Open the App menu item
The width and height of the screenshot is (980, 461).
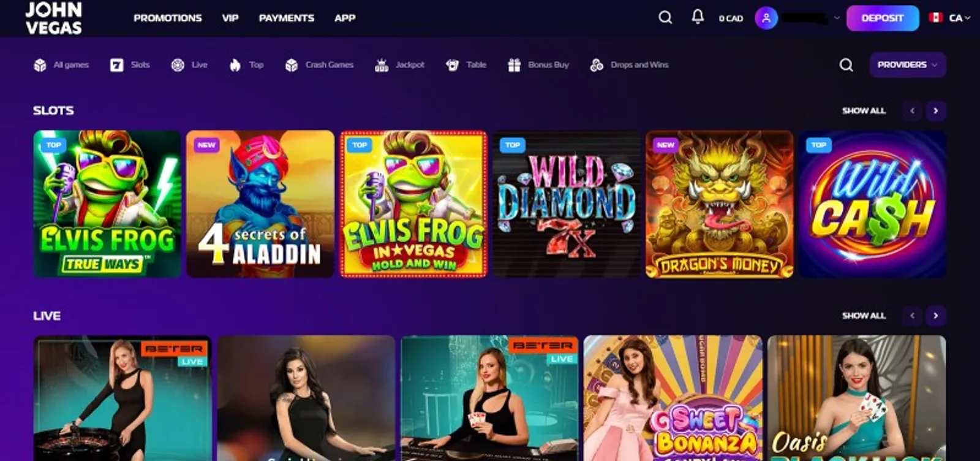345,18
